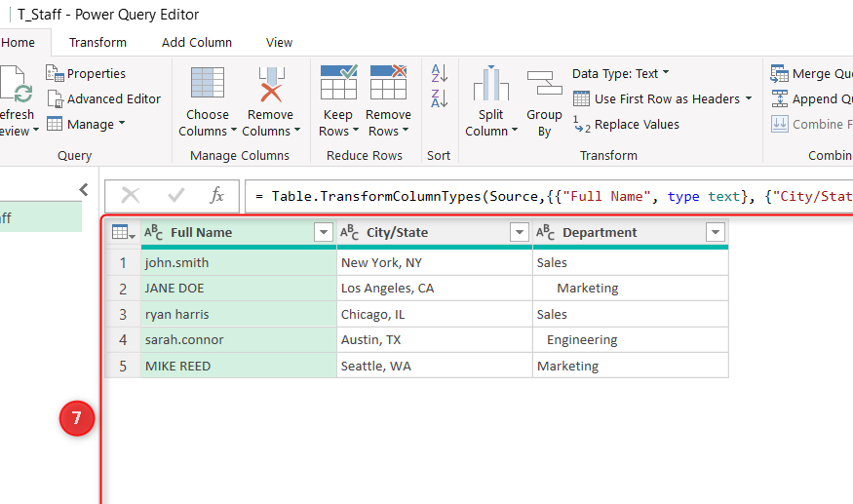
Task: Click the Keep Rows icon
Action: pos(338,82)
